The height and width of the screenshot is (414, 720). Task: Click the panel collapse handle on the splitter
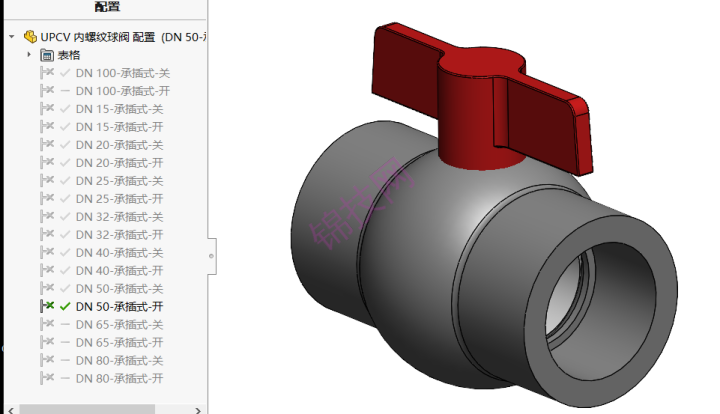pos(212,256)
